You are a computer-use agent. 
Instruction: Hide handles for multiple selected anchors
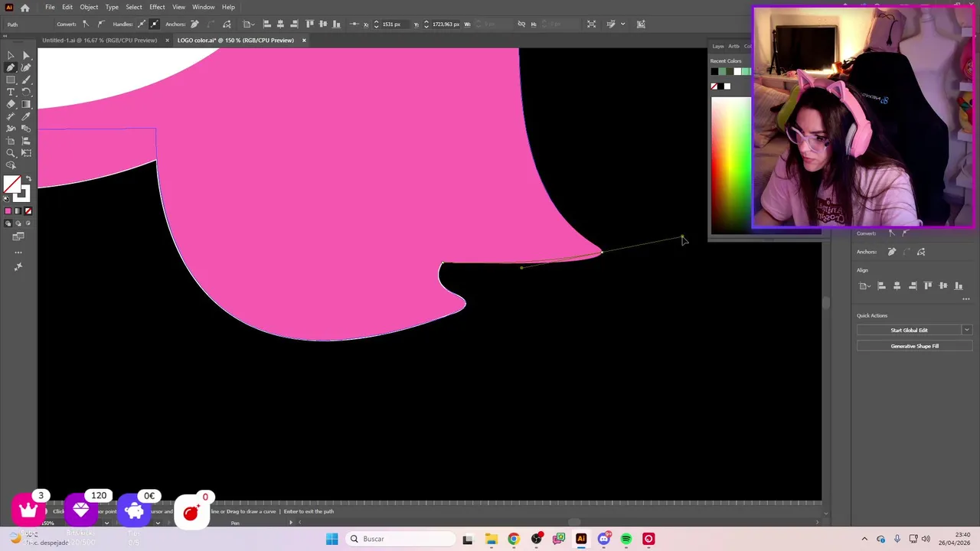(x=154, y=24)
